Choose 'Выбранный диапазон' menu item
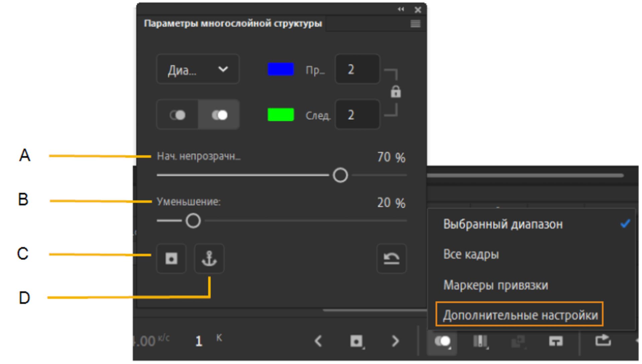 532,224
